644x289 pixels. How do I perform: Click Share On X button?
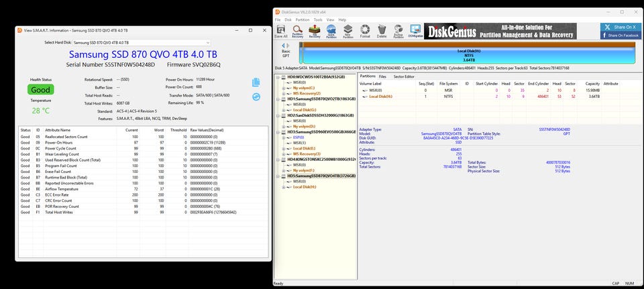coord(621,27)
